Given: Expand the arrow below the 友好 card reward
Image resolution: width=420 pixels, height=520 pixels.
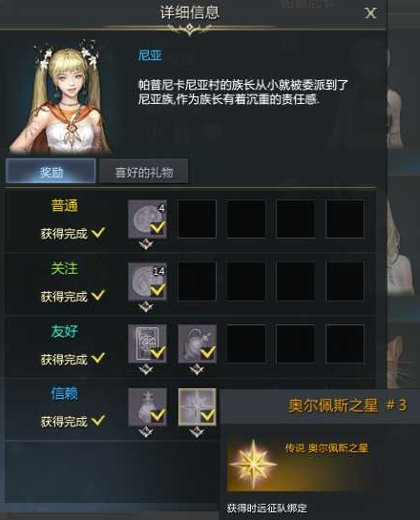Looking at the screenshot, I should [x=146, y=369].
